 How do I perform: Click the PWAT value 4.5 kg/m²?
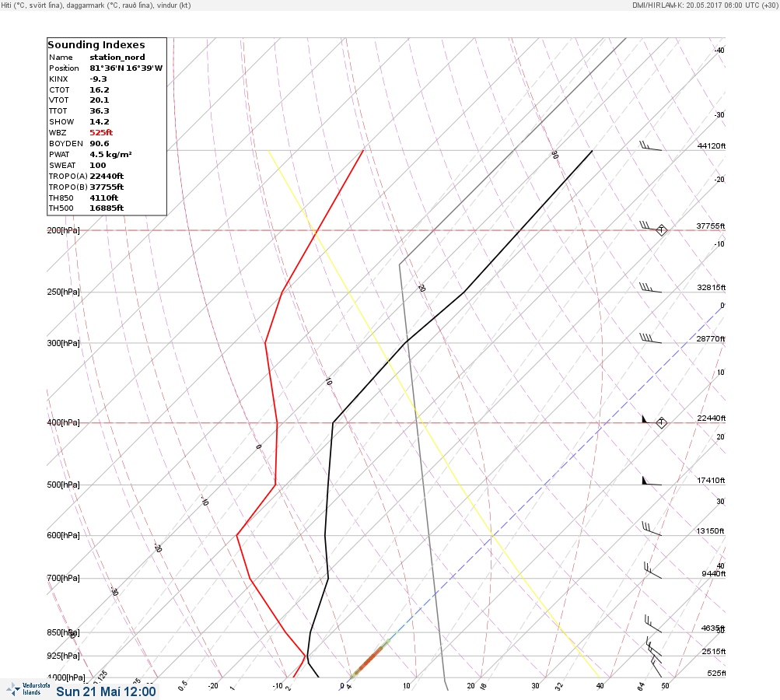click(x=111, y=155)
